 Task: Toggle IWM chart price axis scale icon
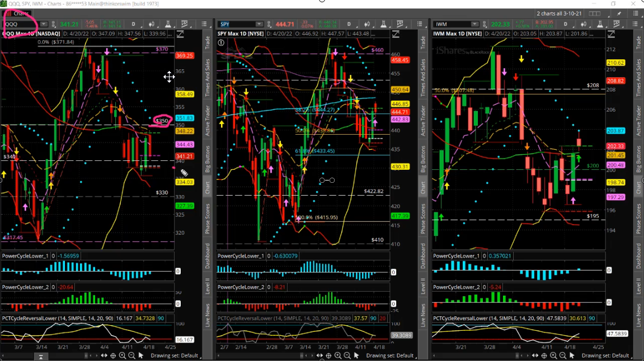(x=611, y=34)
